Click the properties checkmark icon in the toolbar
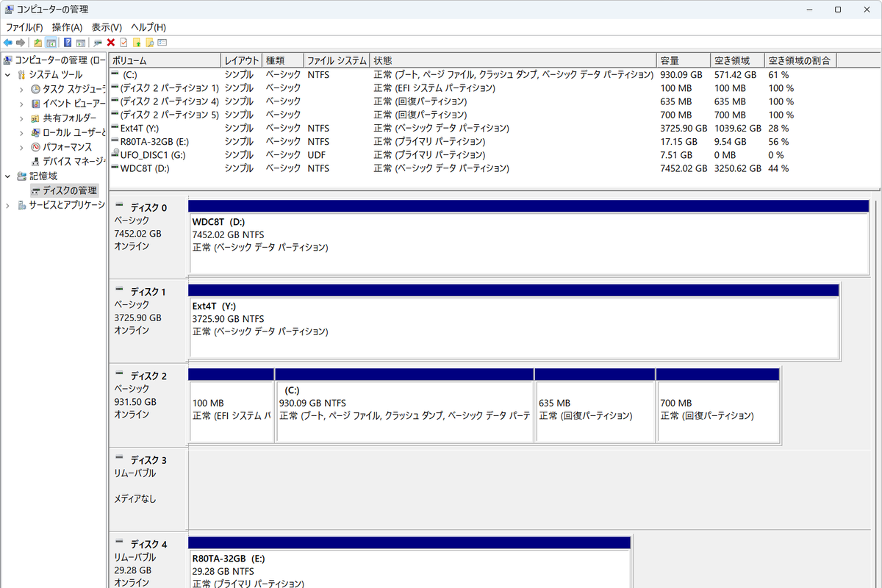882x588 pixels. 123,42
